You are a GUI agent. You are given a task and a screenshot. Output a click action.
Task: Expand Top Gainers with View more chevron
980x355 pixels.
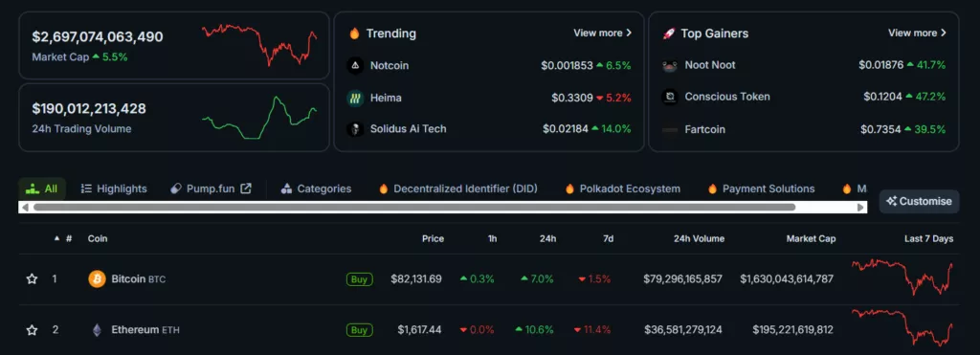pyautogui.click(x=943, y=33)
